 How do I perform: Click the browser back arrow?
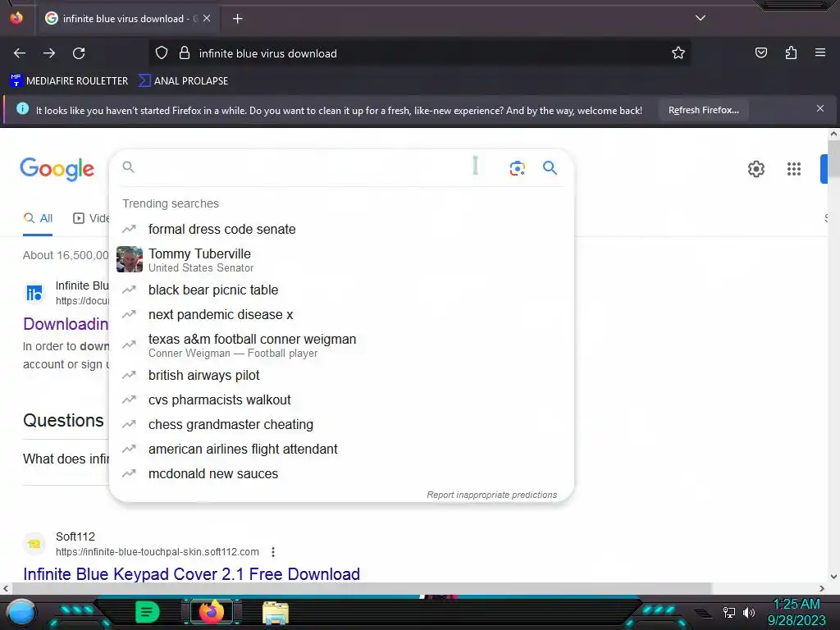[x=20, y=53]
